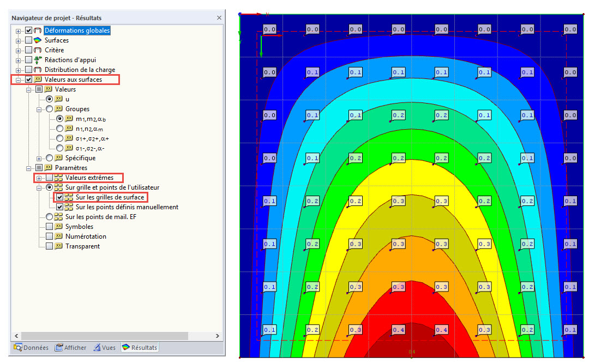The height and width of the screenshot is (364, 595).
Task: Enable the Transparent checkbox
Action: (49, 246)
